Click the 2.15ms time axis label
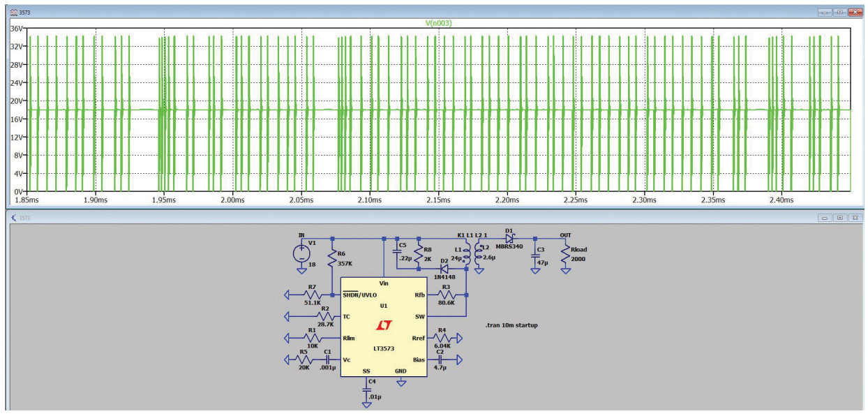868x416 pixels. tap(438, 200)
